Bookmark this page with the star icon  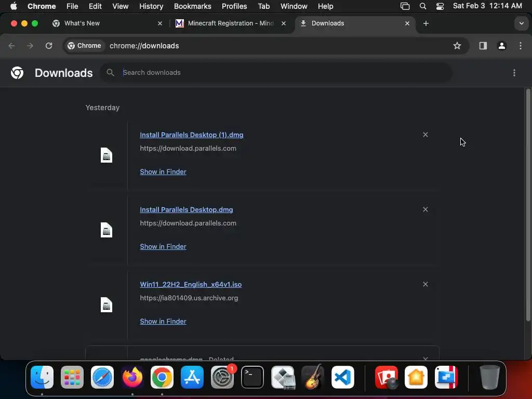457,46
